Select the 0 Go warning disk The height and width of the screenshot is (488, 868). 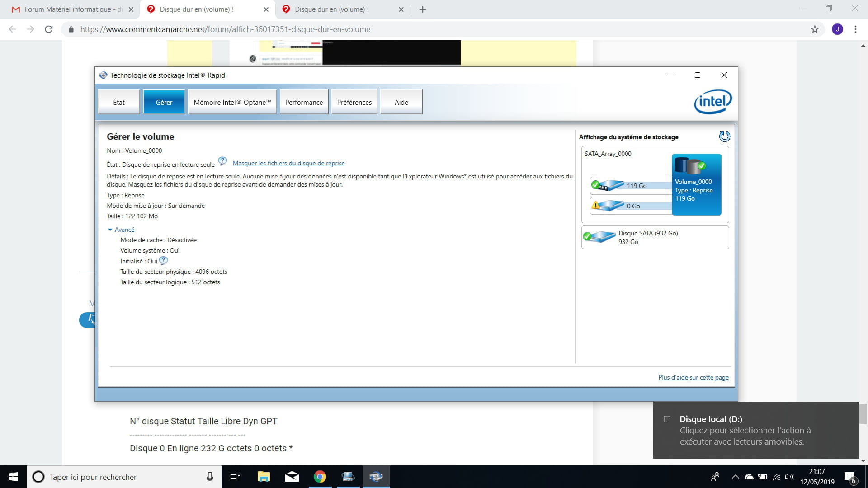[630, 206]
